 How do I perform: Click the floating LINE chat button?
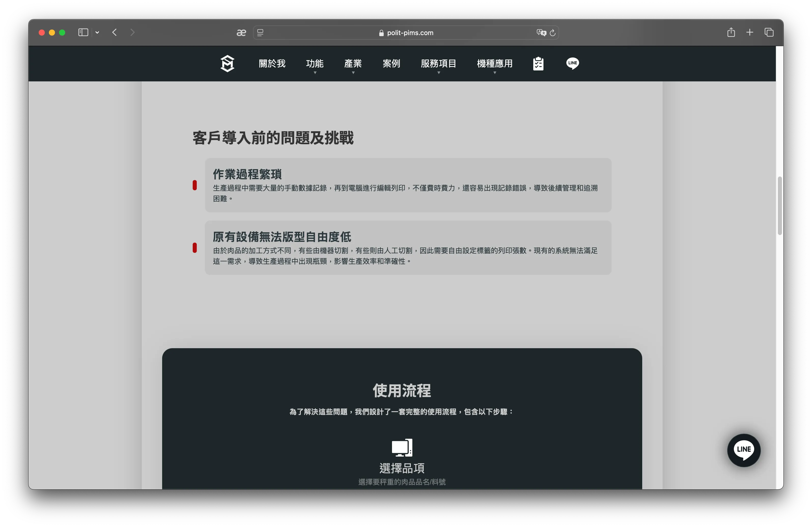coord(744,450)
